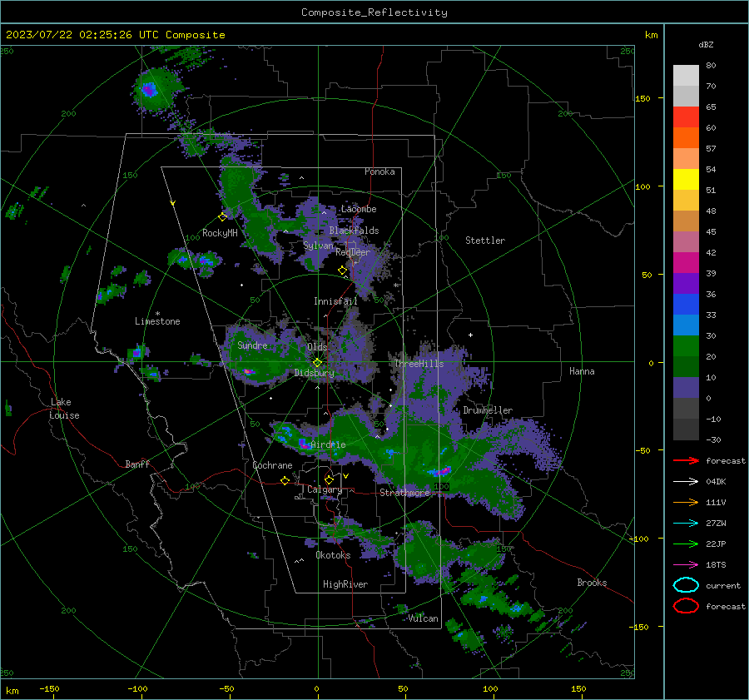
Task: Click the Sundre town label
Action: click(252, 345)
